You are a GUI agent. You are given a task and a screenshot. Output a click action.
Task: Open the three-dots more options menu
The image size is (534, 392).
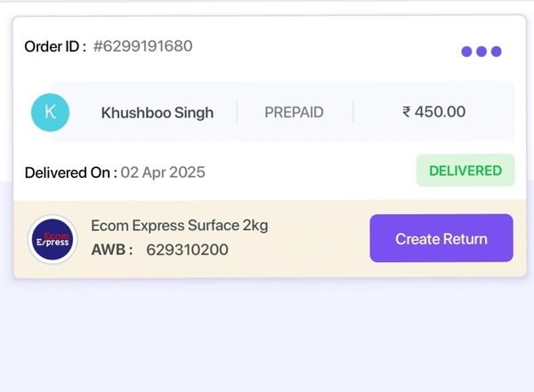coord(481,52)
